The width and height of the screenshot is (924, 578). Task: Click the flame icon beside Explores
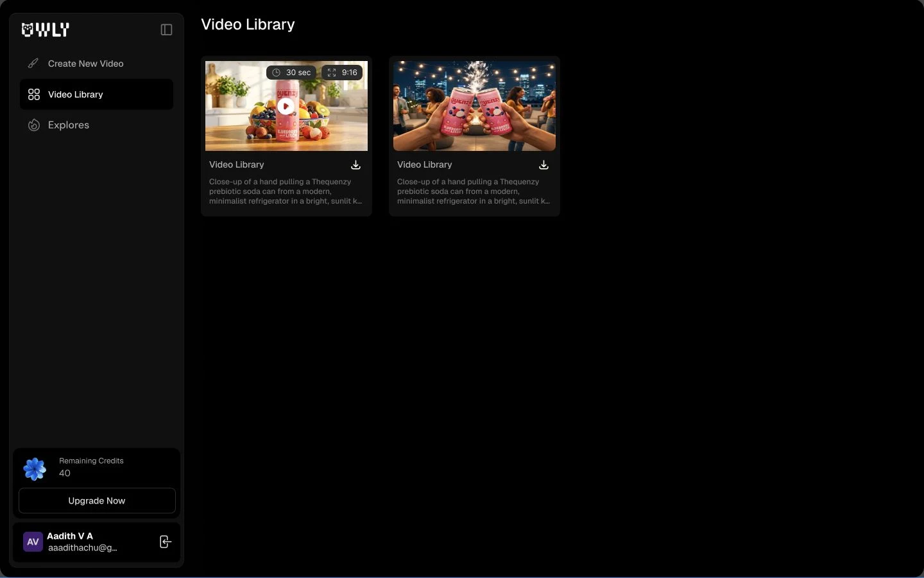point(34,125)
